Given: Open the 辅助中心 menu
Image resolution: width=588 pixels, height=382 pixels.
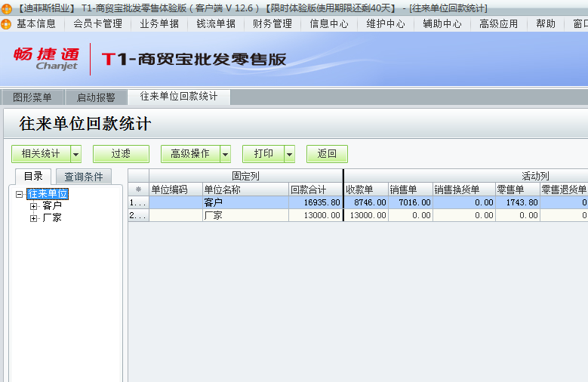Looking at the screenshot, I should point(442,24).
